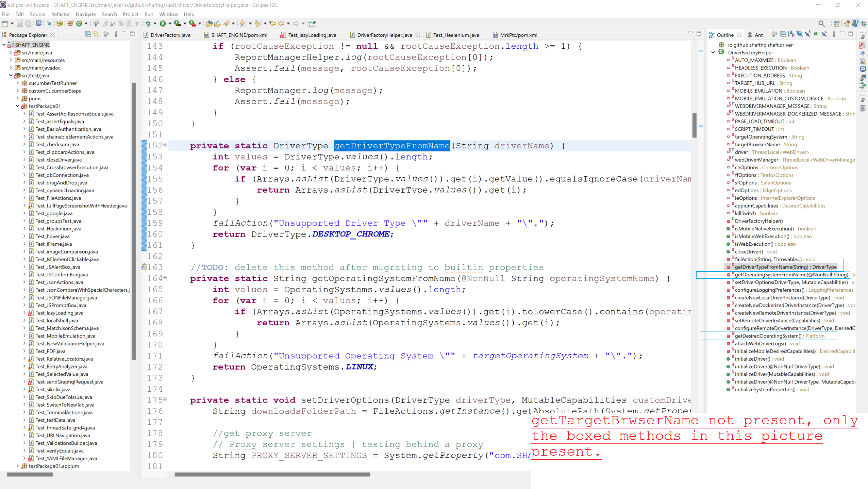Expand testPackage01.appium in Package Explorer
The image size is (868, 489).
[18, 466]
